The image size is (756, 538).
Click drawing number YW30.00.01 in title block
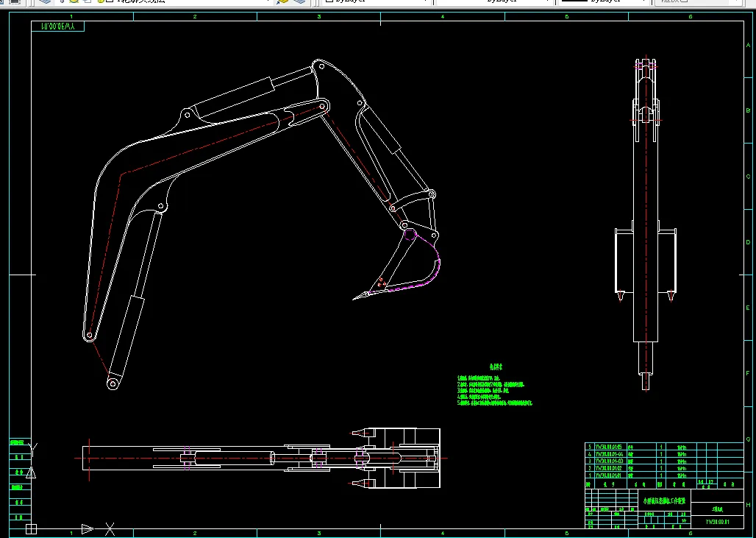[718, 522]
